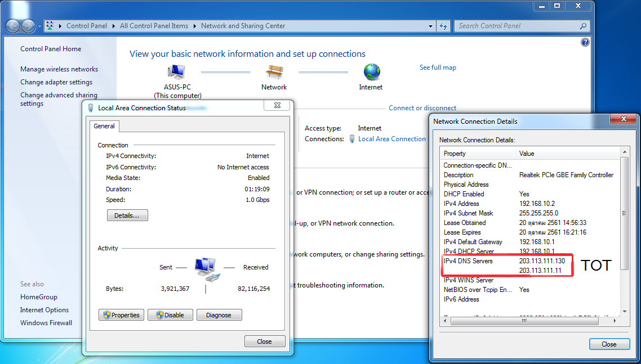This screenshot has width=641, height=364.
Task: Click the Control Panel icon in address bar
Action: tap(50, 26)
